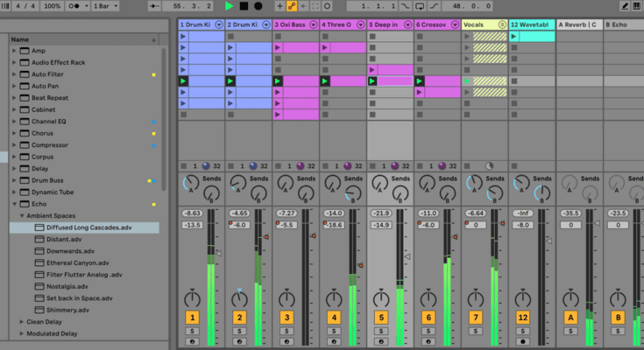Click the Stop button in transport
644x350 pixels.
[244, 6]
